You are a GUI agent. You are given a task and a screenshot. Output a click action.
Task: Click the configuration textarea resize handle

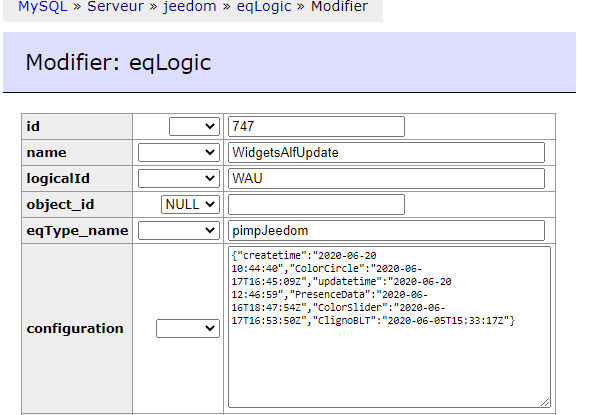[546, 402]
